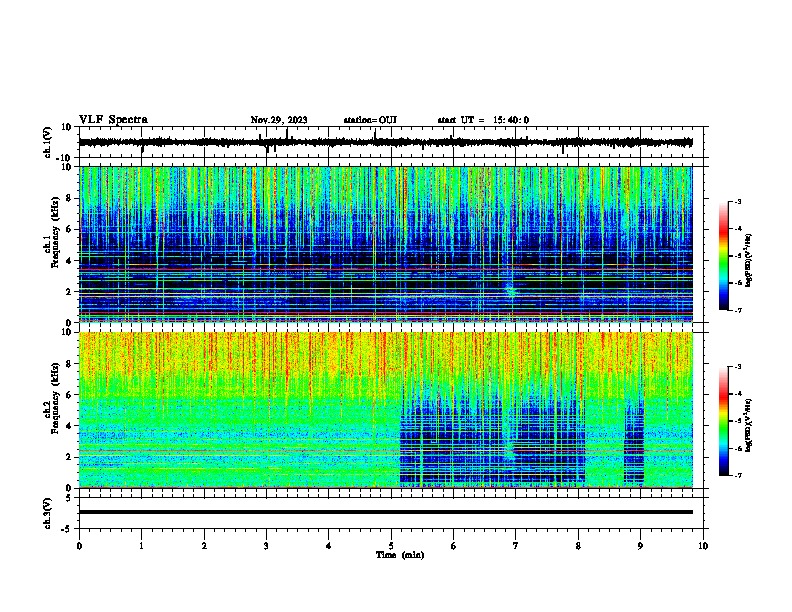Screen dimensions: 792x612
Task: Click the dark blue quiet region in ch.2 spectrogram
Action: coord(492,442)
